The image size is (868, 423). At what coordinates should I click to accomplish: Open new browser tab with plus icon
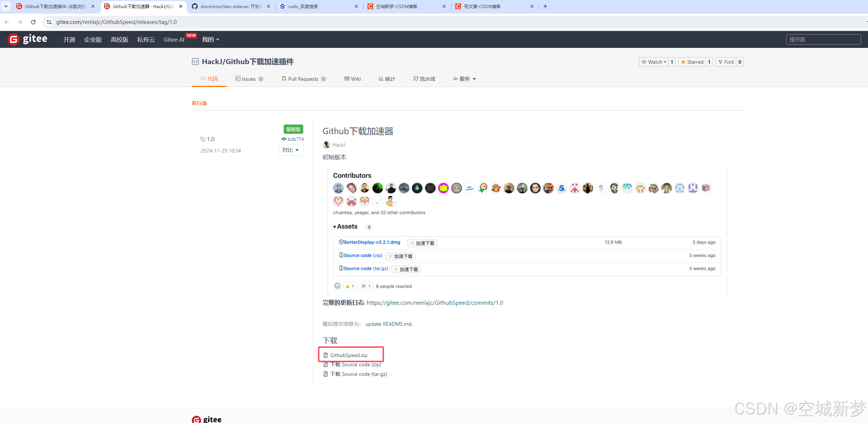pyautogui.click(x=545, y=6)
